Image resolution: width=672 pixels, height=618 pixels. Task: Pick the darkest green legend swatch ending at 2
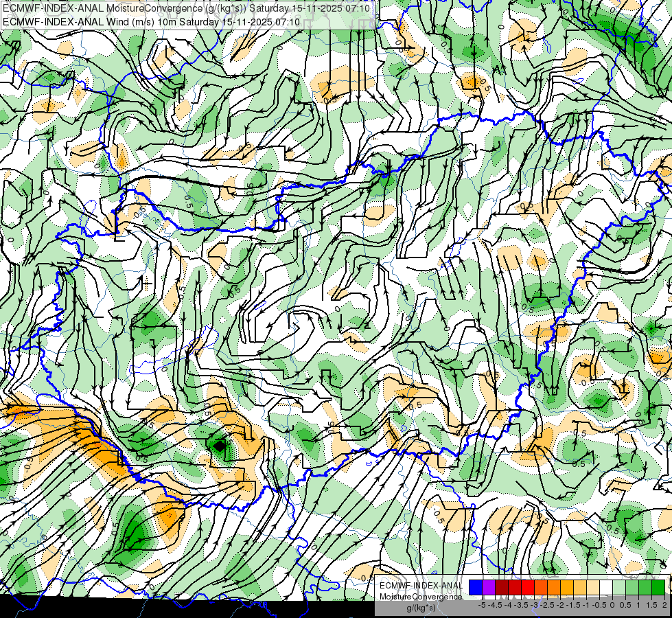pyautogui.click(x=658, y=587)
